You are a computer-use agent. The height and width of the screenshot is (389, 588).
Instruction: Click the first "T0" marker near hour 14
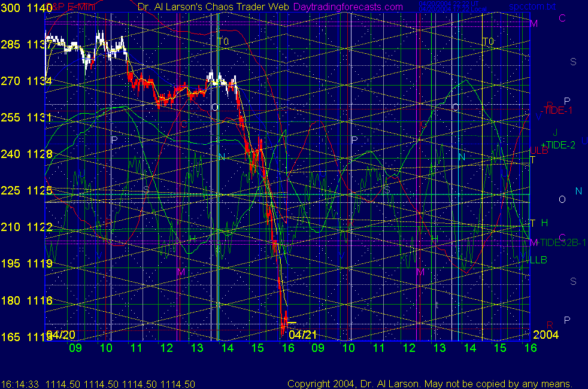point(223,41)
